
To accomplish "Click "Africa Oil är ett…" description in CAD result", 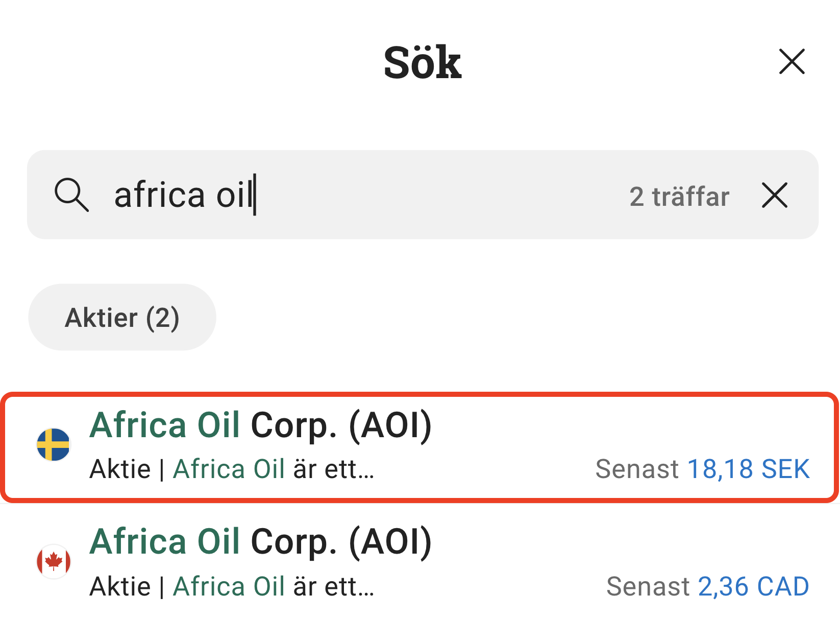I will pyautogui.click(x=274, y=586).
